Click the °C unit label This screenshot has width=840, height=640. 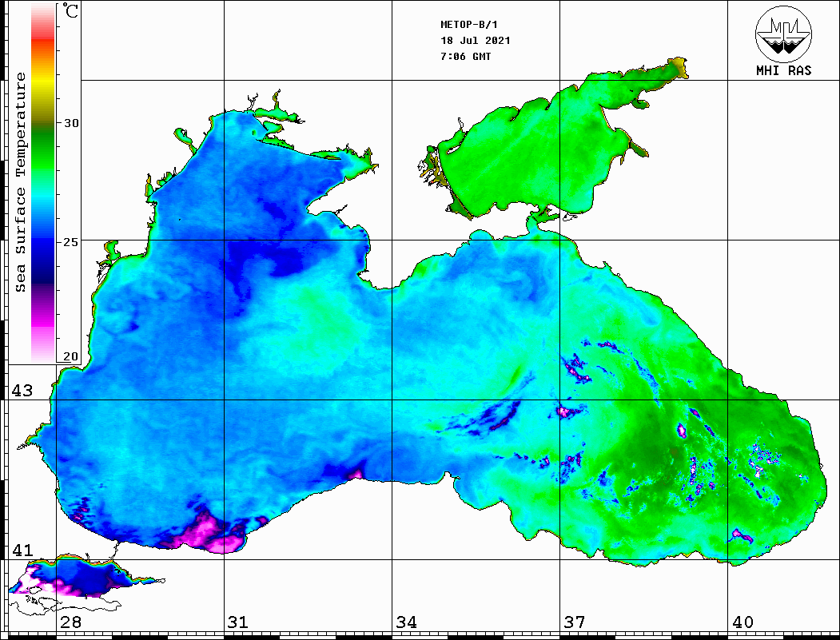(x=70, y=10)
